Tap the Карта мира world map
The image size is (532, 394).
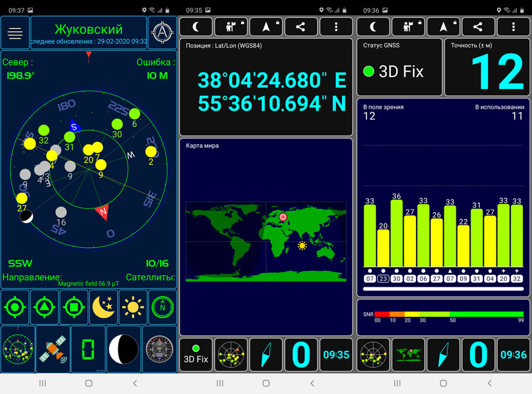266,241
